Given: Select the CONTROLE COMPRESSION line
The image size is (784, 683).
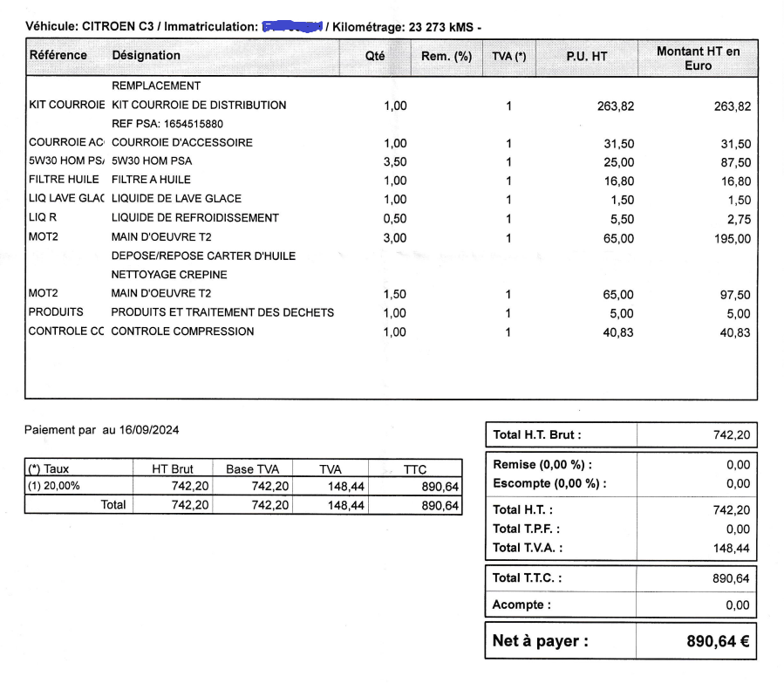Looking at the screenshot, I should point(390,331).
